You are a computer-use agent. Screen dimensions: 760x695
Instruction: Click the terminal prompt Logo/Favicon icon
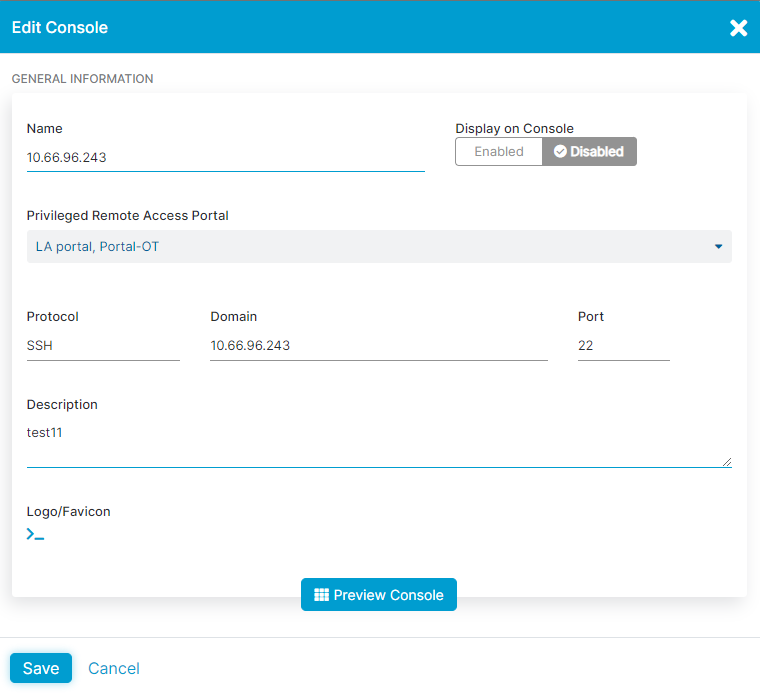click(x=35, y=534)
